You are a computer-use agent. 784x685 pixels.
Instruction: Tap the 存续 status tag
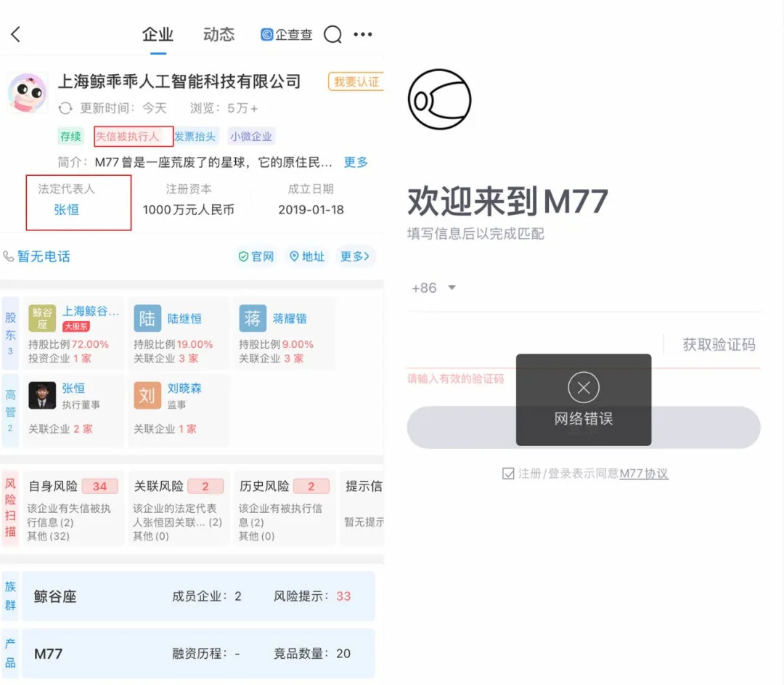[70, 136]
